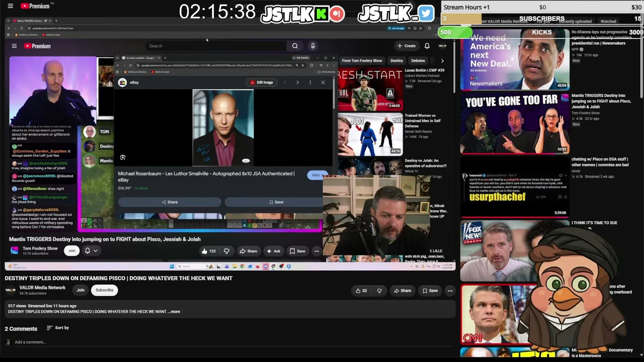The image size is (644, 362).
Task: Open the outer YouTube hamburger guide menu
Action: pyautogui.click(x=10, y=6)
